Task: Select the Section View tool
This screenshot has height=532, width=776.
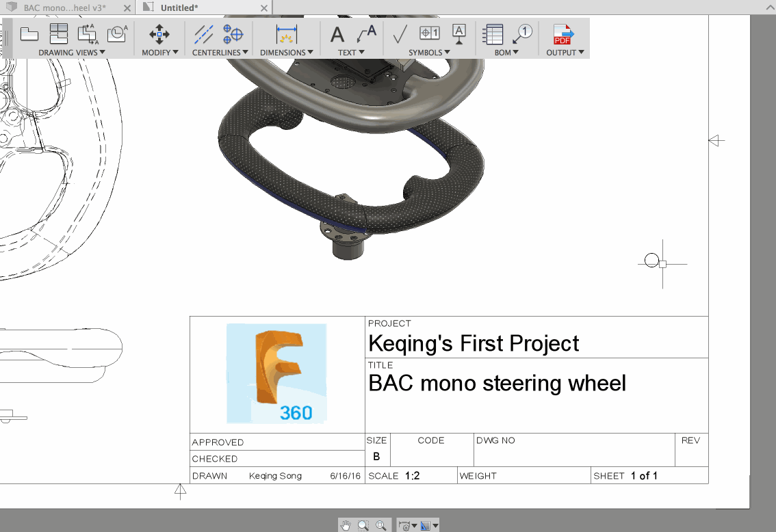Action: (88, 34)
